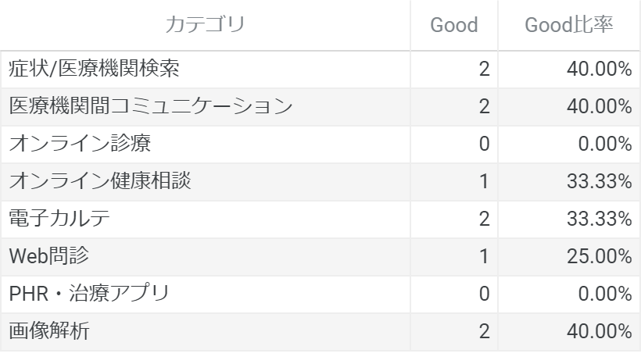Click the オンライン診療 category cell

[80, 144]
